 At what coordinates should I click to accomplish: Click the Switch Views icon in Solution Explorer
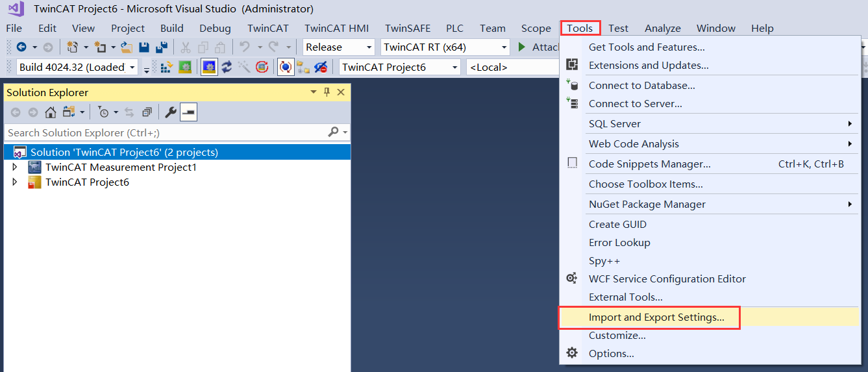68,112
